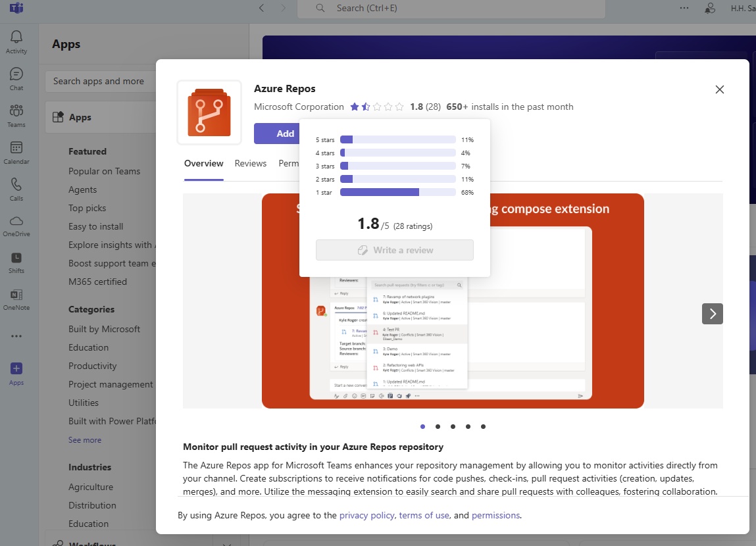The height and width of the screenshot is (546, 756).
Task: Select the third carousel page dot
Action: tap(453, 426)
